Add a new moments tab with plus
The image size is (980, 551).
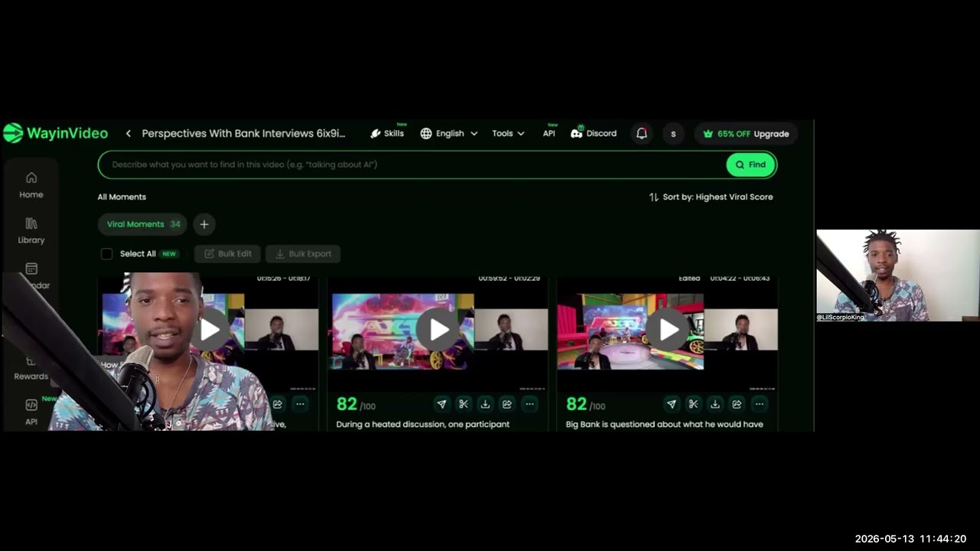[204, 224]
